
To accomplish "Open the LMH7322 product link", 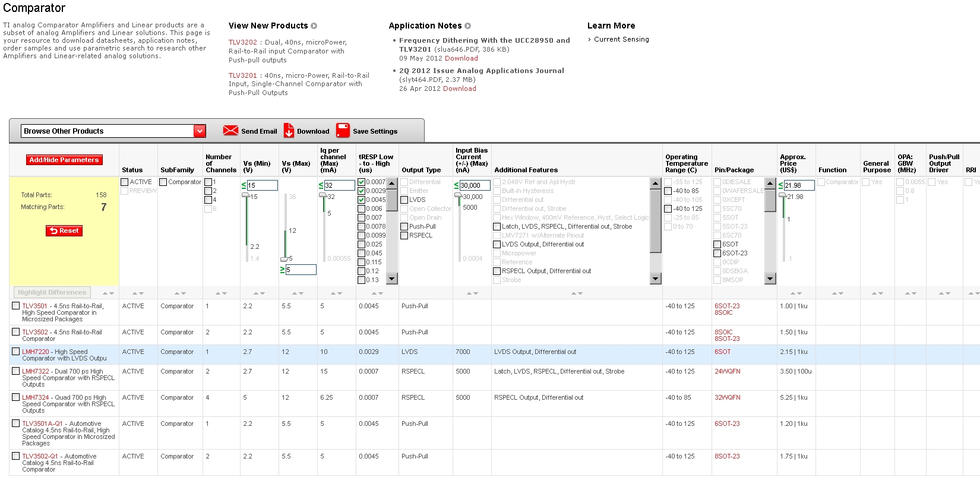I will (36, 371).
